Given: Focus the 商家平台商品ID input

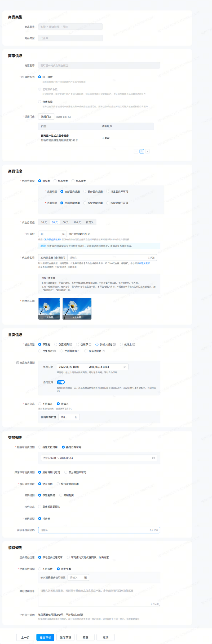Looking at the screenshot, I should [99, 530].
